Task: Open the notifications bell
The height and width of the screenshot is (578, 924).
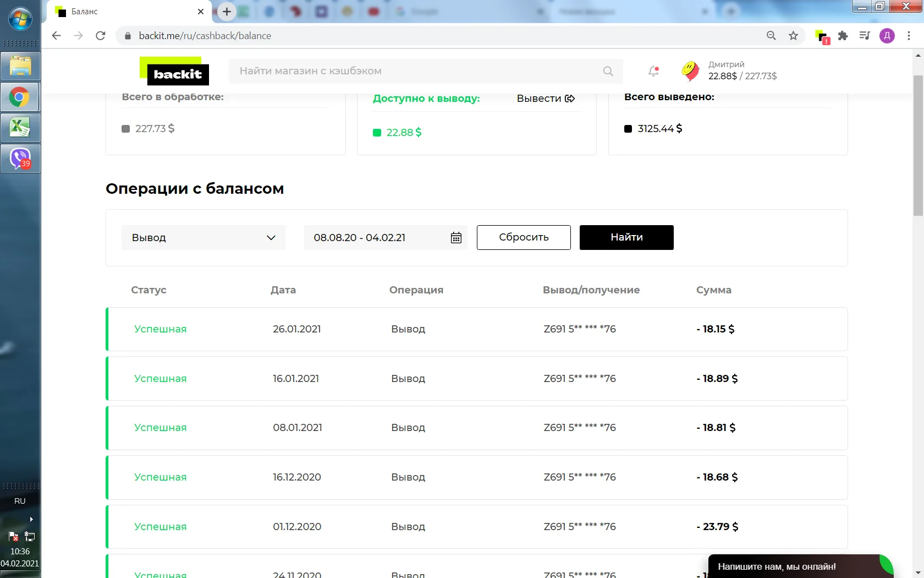Action: click(653, 71)
